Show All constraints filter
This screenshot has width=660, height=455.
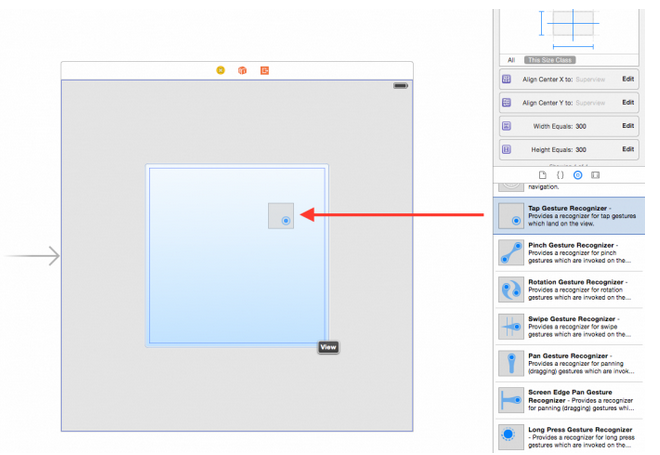(511, 60)
